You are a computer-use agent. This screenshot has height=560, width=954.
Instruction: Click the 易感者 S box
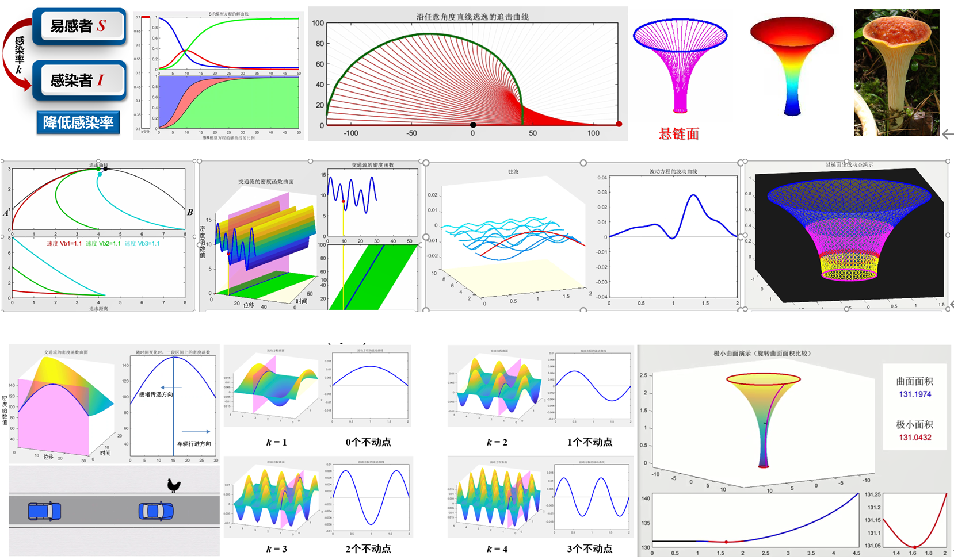[x=79, y=26]
